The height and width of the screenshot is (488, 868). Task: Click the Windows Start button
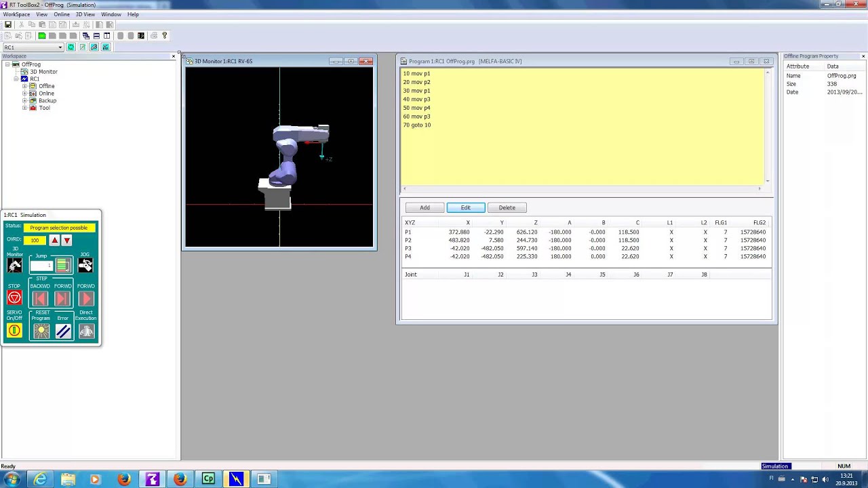12,479
